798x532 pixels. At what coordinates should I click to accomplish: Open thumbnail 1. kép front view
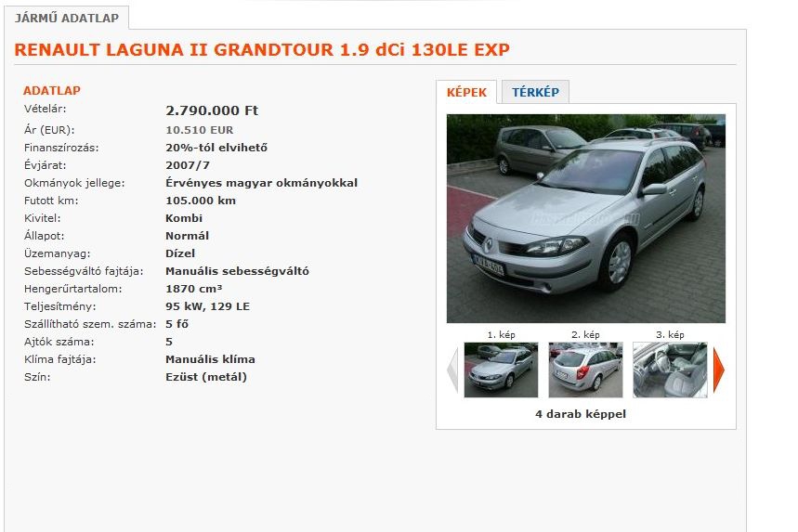[501, 370]
